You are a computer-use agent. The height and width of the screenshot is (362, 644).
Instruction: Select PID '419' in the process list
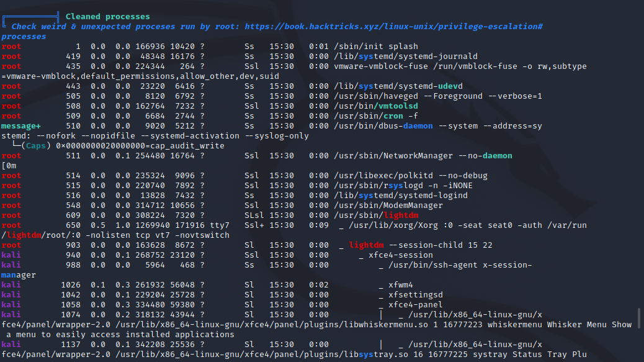click(73, 57)
